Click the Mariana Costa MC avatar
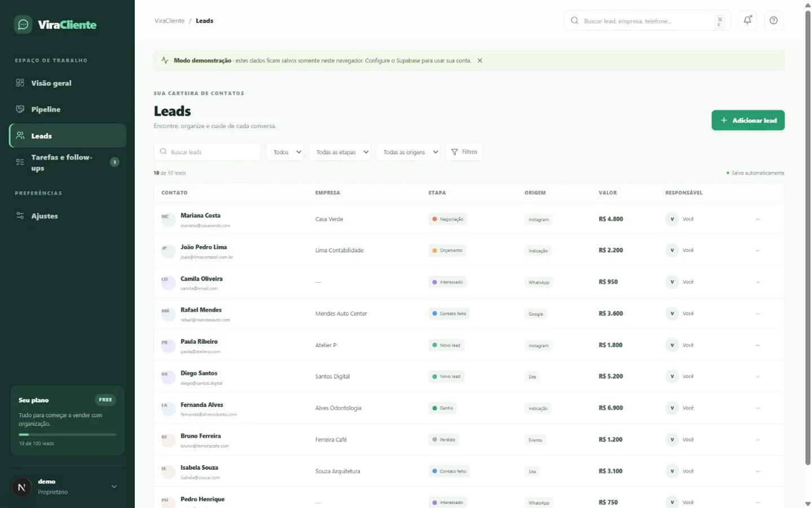812x508 pixels. point(168,219)
